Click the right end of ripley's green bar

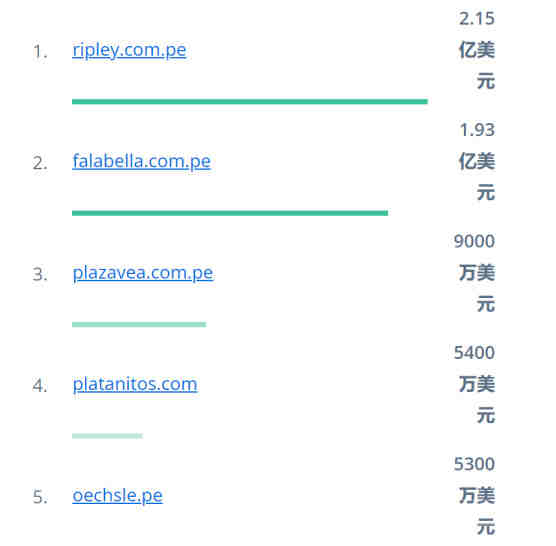[425, 102]
